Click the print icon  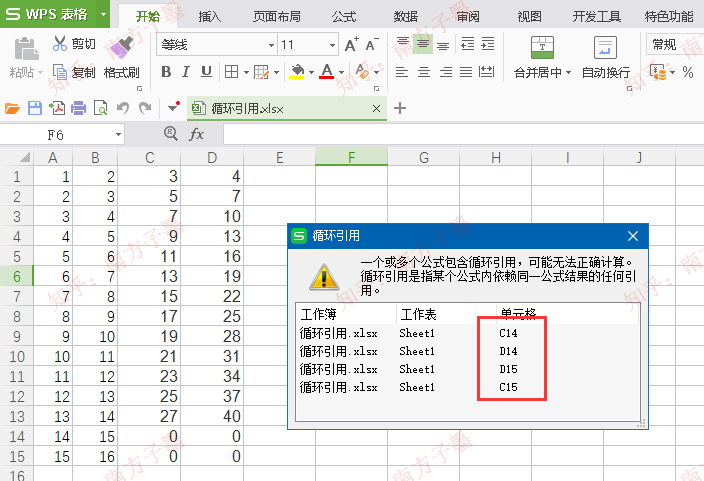pos(79,108)
